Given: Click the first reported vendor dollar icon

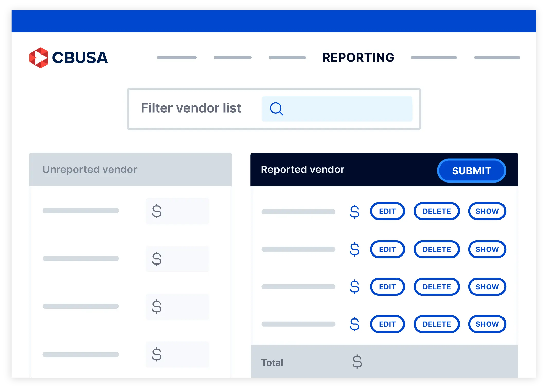Looking at the screenshot, I should (355, 212).
